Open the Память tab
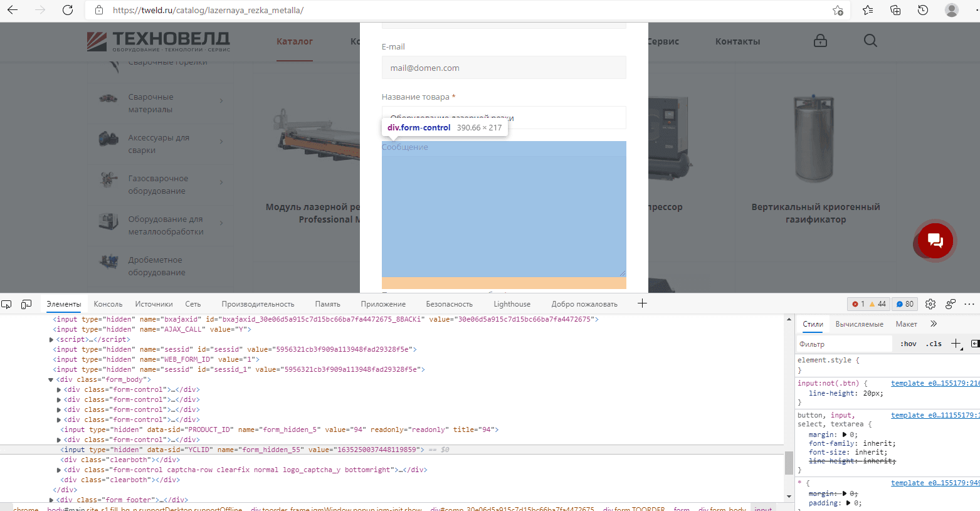The height and width of the screenshot is (511, 980). (x=328, y=304)
